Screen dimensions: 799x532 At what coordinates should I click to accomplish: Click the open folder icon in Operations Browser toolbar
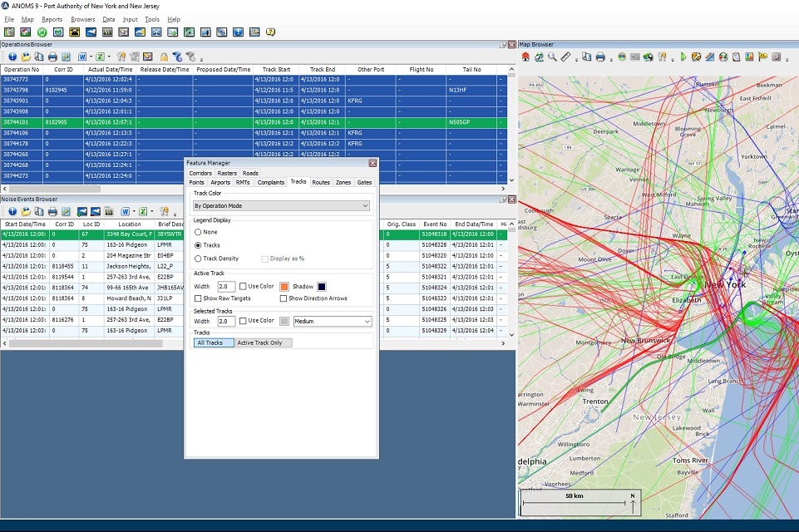click(x=26, y=57)
